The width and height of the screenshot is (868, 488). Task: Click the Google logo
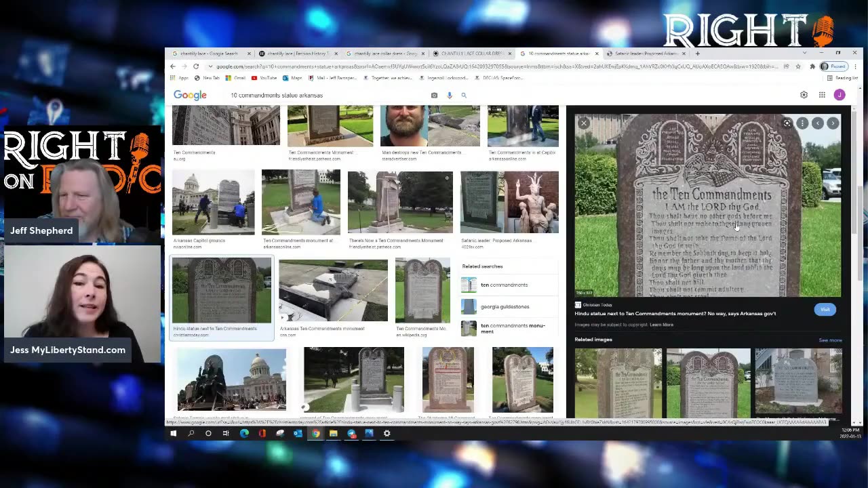point(190,96)
